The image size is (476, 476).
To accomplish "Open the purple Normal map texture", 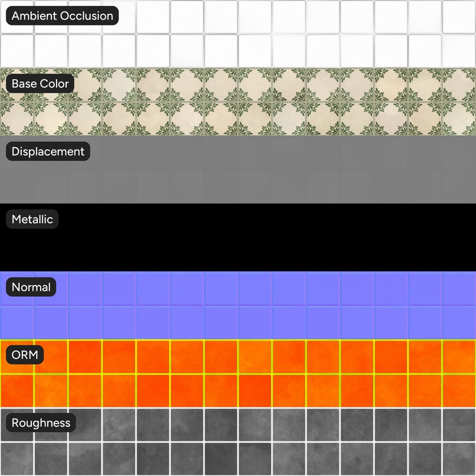I will [x=238, y=305].
